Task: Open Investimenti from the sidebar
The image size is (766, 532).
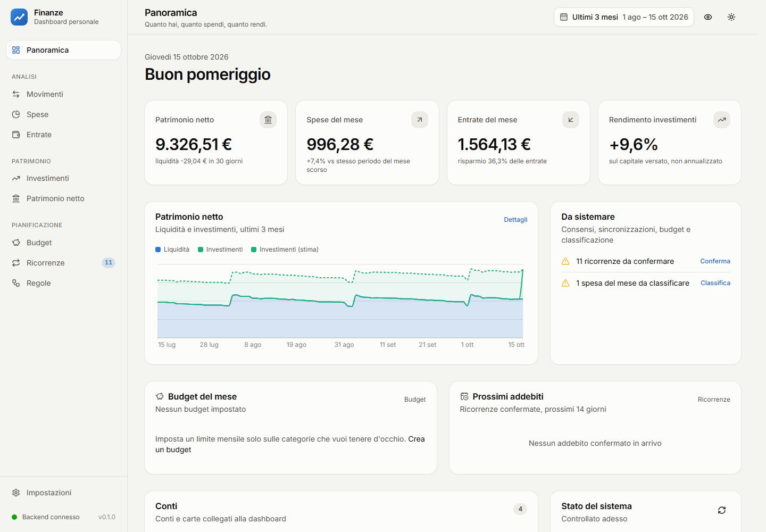Action: (x=64, y=178)
